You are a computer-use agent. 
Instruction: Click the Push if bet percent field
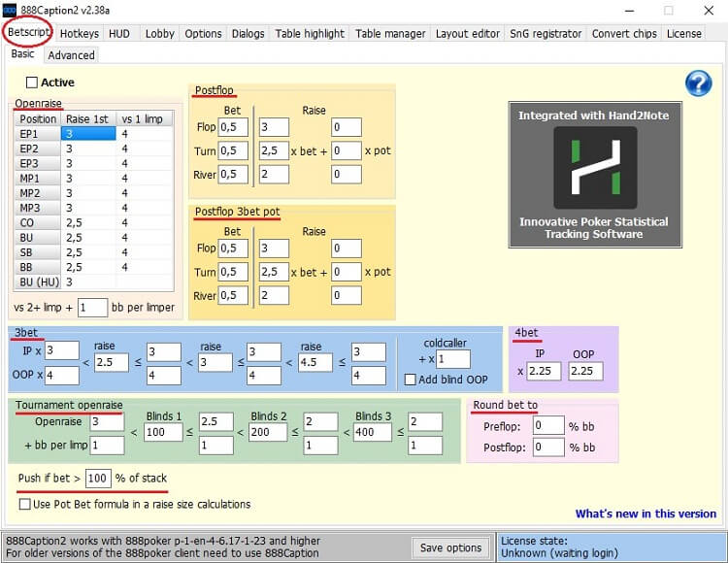97,479
